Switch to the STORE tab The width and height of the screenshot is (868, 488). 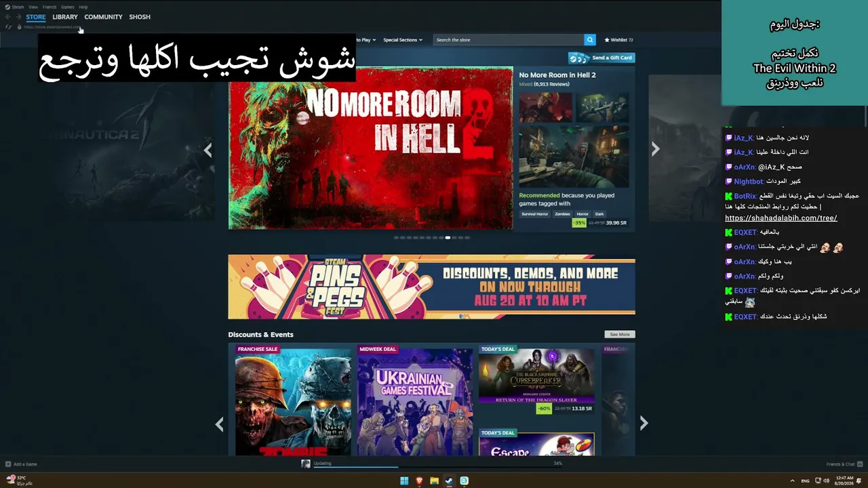pyautogui.click(x=36, y=17)
